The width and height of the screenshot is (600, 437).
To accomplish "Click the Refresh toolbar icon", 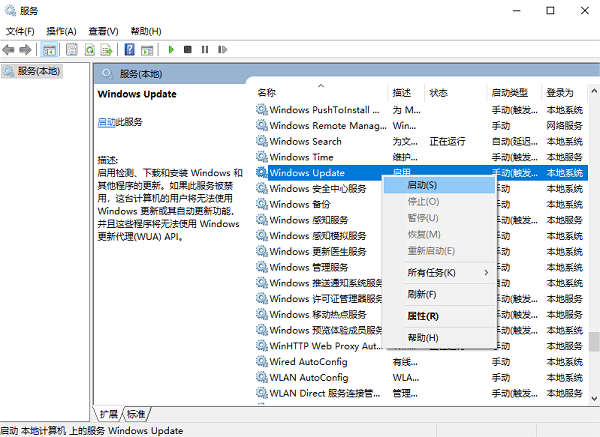I will (90, 49).
